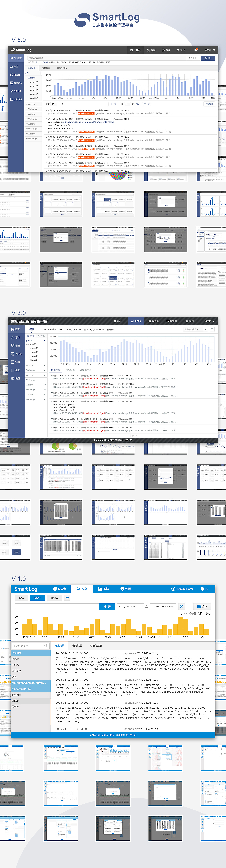Open 事件 events in the V3.0 sidebar
Screen dimensions: 226x868
pos(16,337)
